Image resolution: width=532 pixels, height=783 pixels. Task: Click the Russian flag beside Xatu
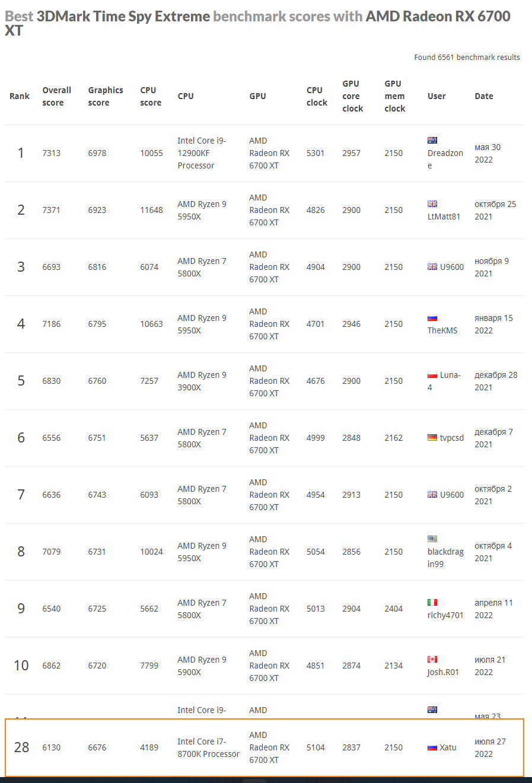point(432,747)
